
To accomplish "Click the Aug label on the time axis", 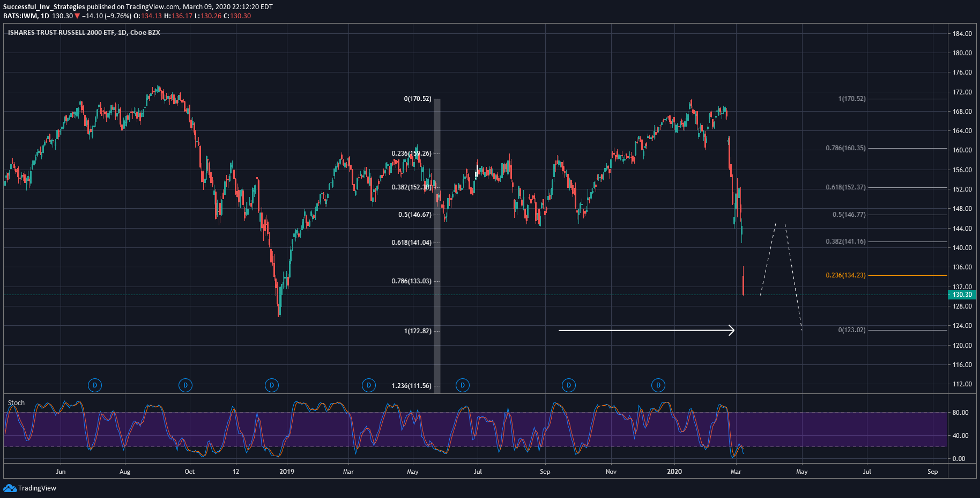I will click(x=125, y=472).
